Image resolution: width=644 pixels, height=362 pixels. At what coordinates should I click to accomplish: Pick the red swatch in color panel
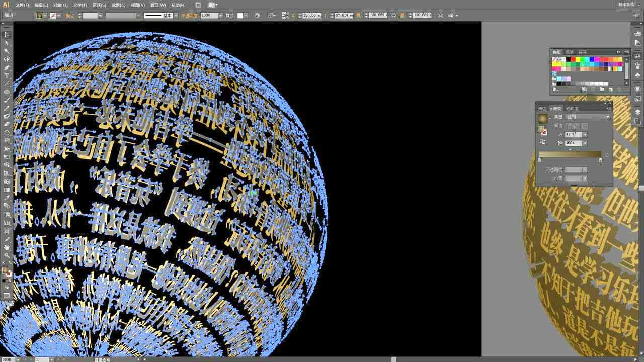click(573, 59)
